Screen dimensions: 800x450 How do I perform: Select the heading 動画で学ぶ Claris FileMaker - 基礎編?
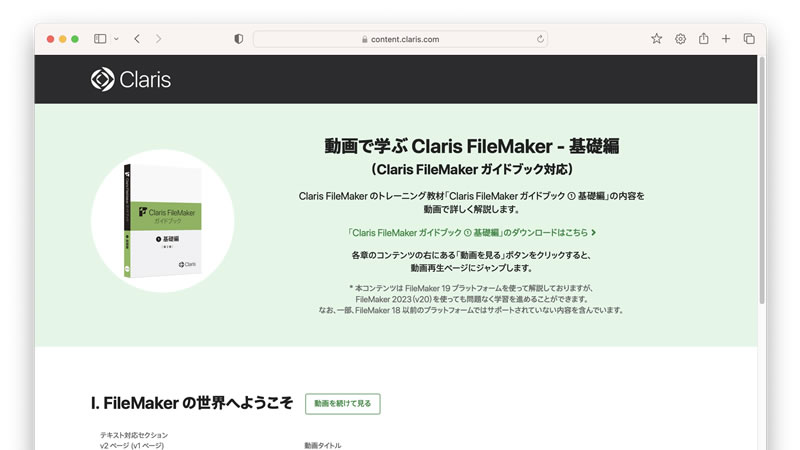tap(471, 146)
